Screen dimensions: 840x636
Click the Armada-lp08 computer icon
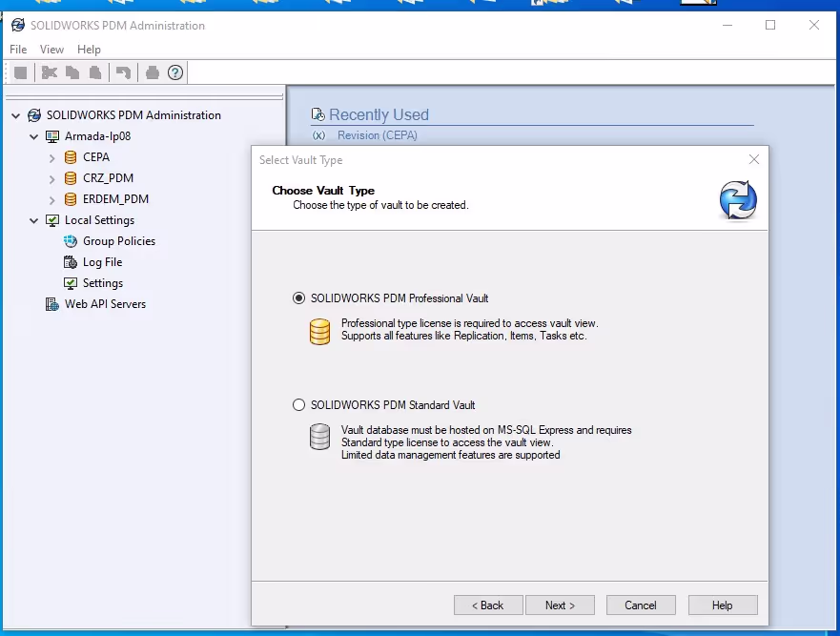click(x=52, y=136)
